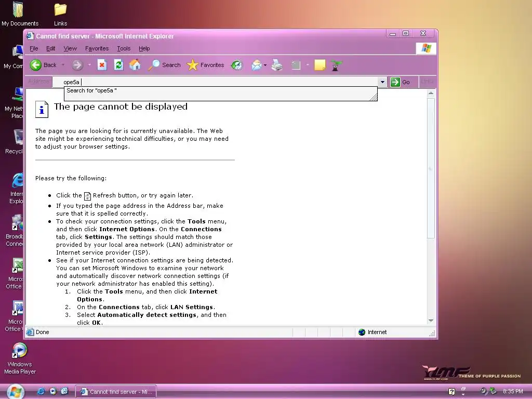Click the Please try the following text

point(71,178)
